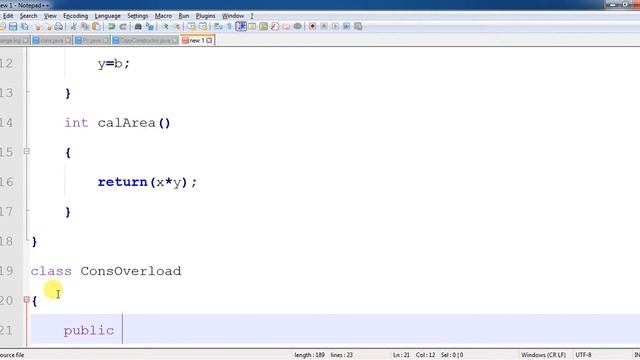The image size is (640, 360).
Task: Click the Print toolbar icon
Action: [59, 27]
